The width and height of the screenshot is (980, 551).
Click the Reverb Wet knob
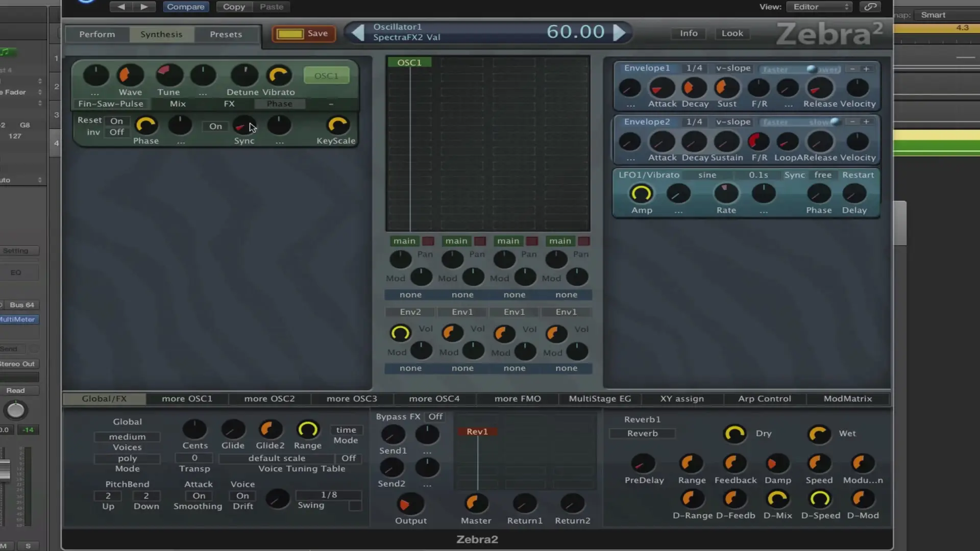(819, 434)
